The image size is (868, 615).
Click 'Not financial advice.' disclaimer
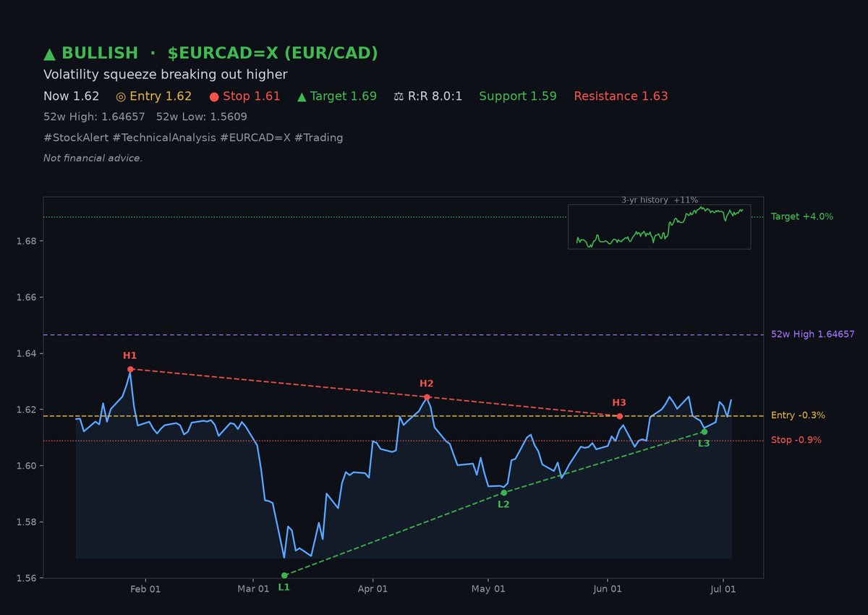click(x=93, y=158)
